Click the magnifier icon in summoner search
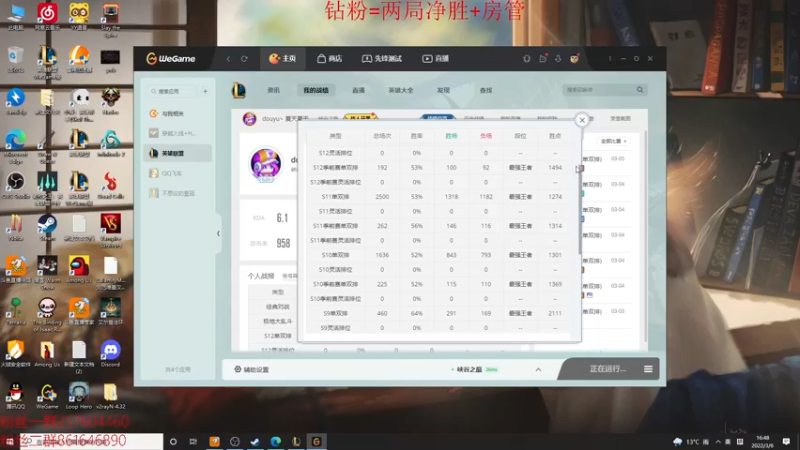The image size is (800, 450). click(640, 90)
